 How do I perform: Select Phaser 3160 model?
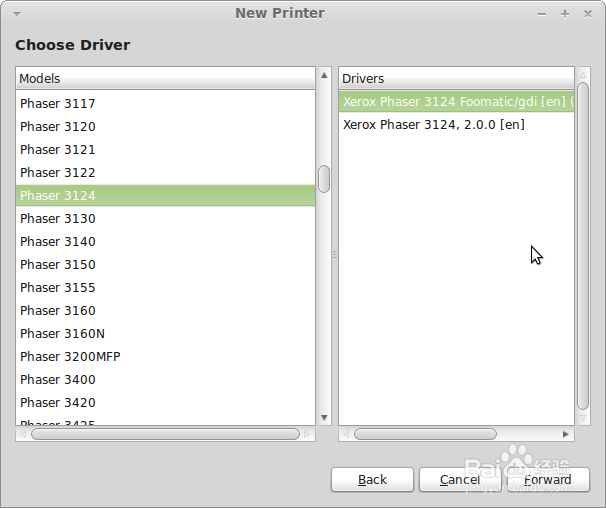point(165,310)
